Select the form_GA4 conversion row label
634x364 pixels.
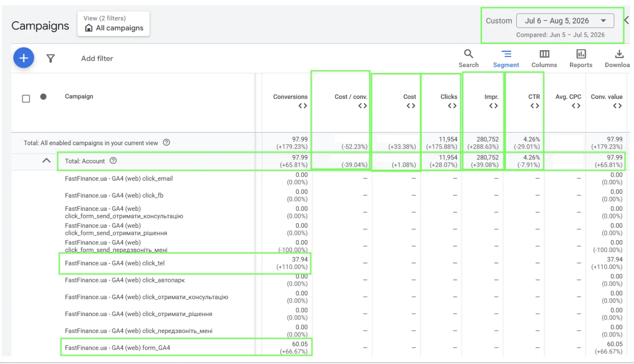[x=117, y=348]
